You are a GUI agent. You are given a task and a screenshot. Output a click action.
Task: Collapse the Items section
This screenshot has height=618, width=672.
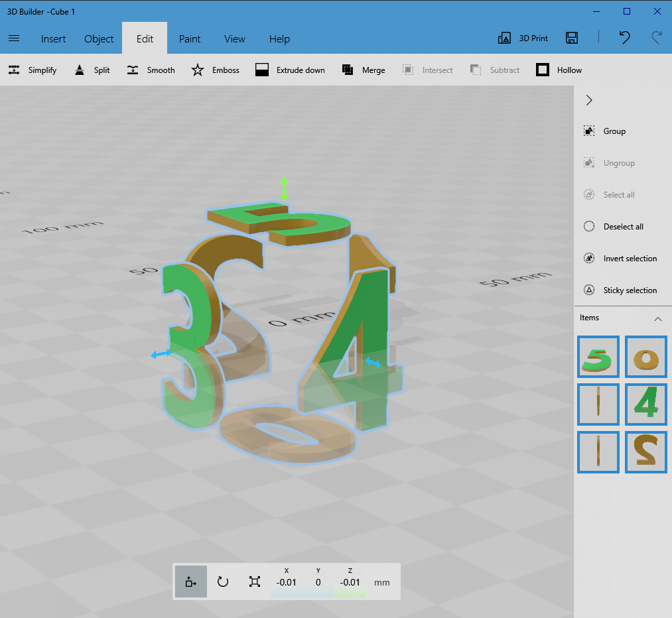point(657,318)
